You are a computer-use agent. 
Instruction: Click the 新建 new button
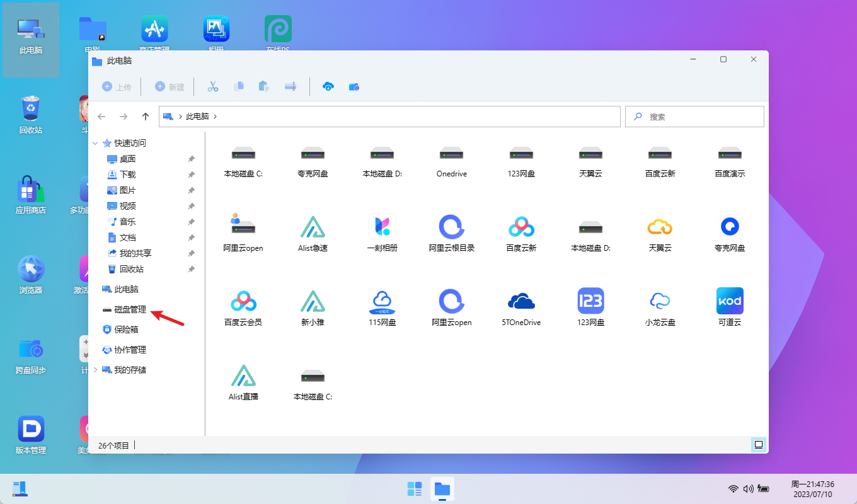[170, 87]
